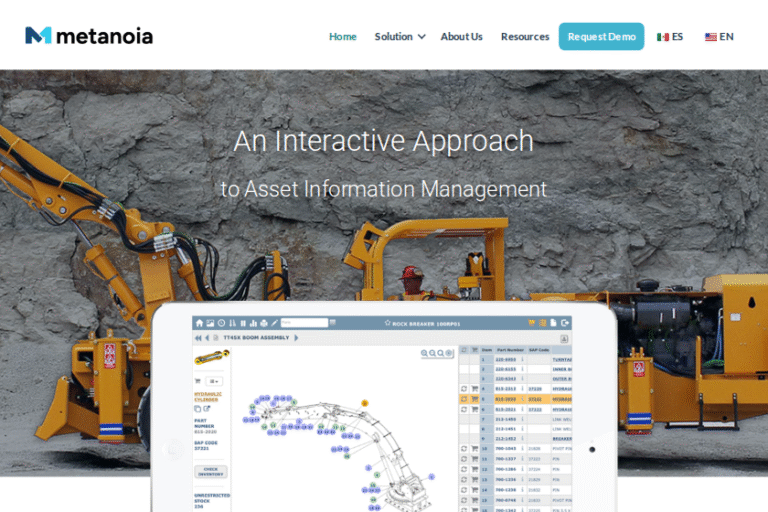Click the first magnifier zoom icon above the diagram
This screenshot has width=768, height=512.
click(x=424, y=353)
